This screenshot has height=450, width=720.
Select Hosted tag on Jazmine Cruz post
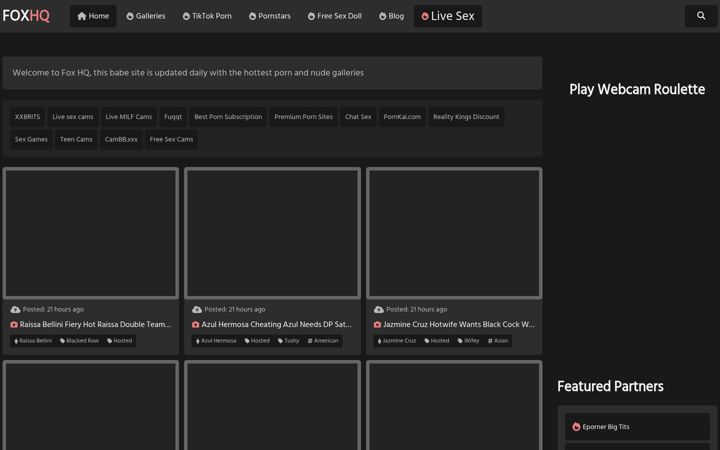tap(437, 341)
